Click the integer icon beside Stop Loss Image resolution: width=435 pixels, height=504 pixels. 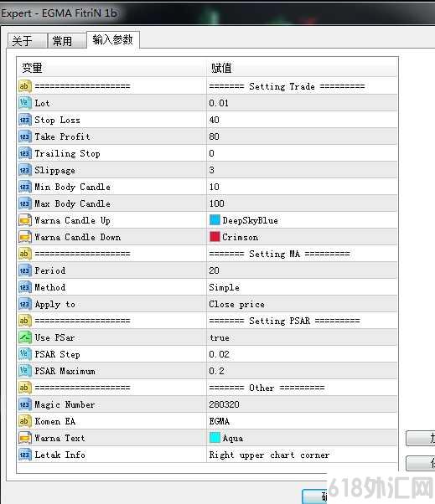[x=25, y=120]
